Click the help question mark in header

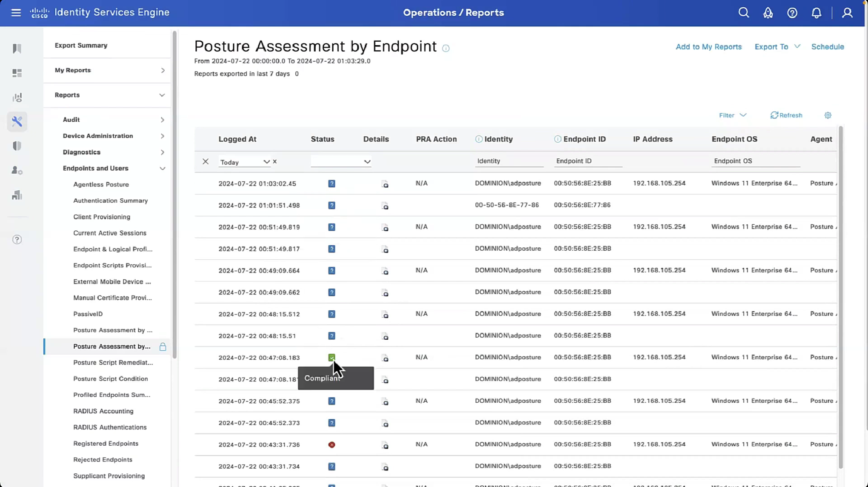point(792,13)
